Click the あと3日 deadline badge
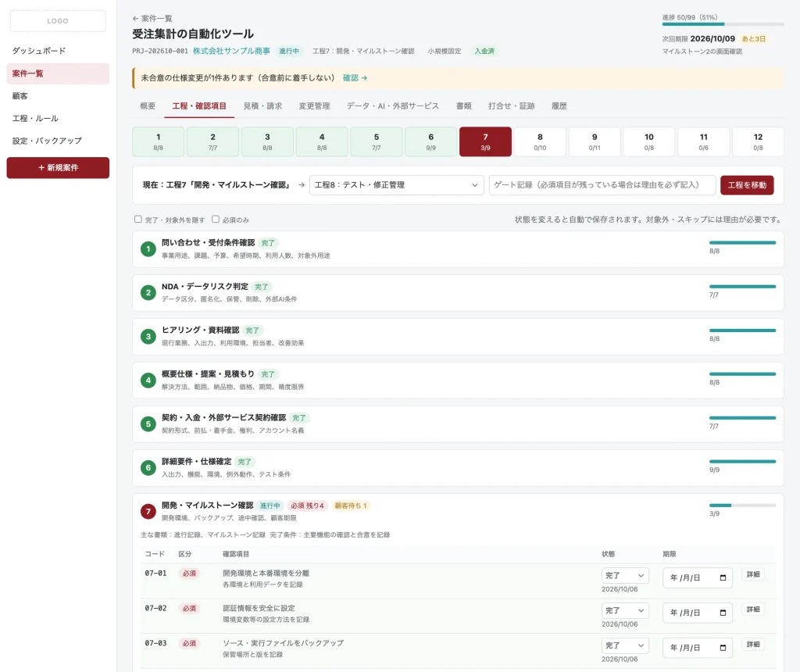This screenshot has height=672, width=800. 754,39
